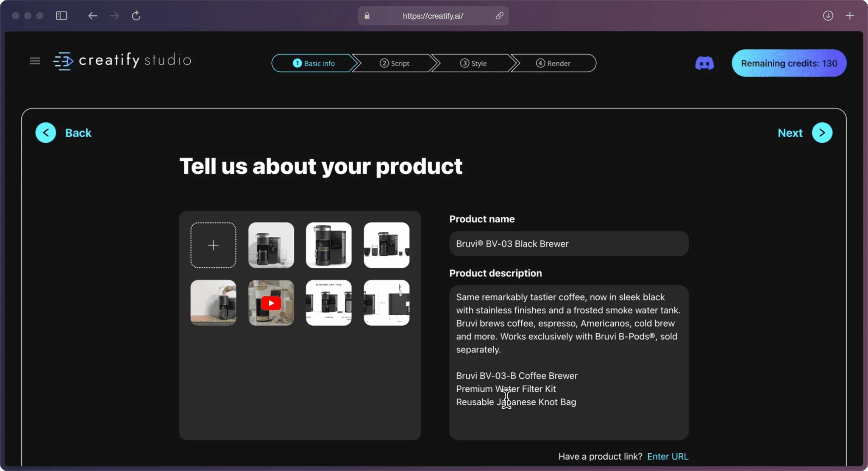Open the Discord icon link
This screenshot has height=471, width=868.
704,63
